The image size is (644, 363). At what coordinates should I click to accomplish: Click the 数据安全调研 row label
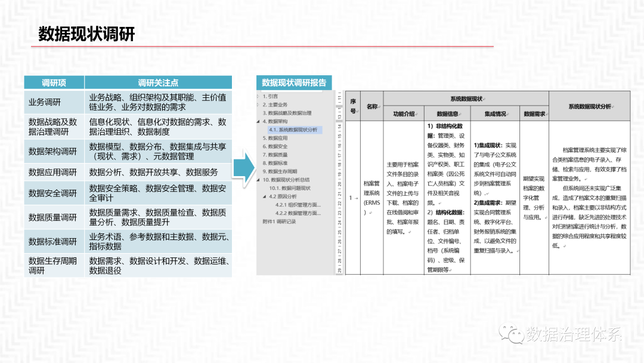click(54, 192)
